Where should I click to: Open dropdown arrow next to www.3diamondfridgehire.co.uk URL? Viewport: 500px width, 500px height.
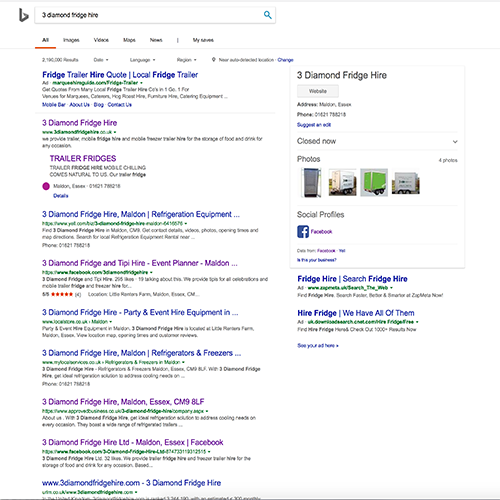click(x=115, y=132)
